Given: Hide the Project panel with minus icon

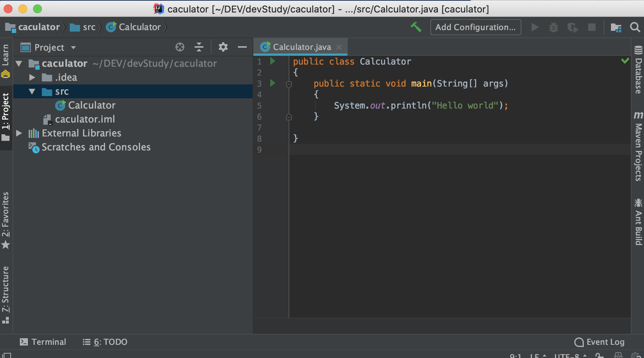Looking at the screenshot, I should pyautogui.click(x=242, y=47).
